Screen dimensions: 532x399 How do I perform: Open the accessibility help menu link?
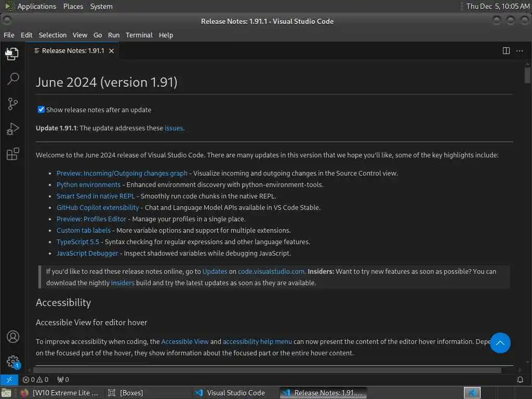tap(257, 341)
